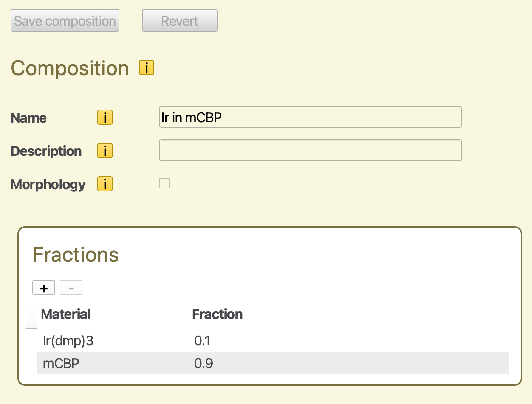This screenshot has width=532, height=404.
Task: Remove fraction row with minus button
Action: [x=71, y=288]
